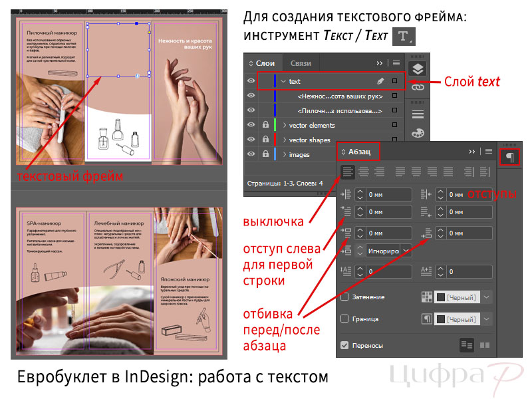Open Links panel from dock chain icon
This screenshot has height=399, width=532.
pos(418,87)
